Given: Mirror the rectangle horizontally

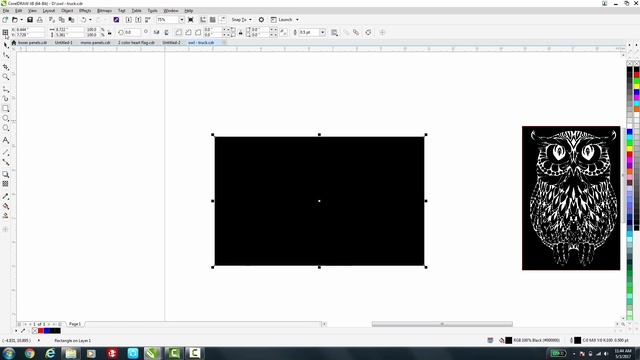Looking at the screenshot, I should coord(156,32).
